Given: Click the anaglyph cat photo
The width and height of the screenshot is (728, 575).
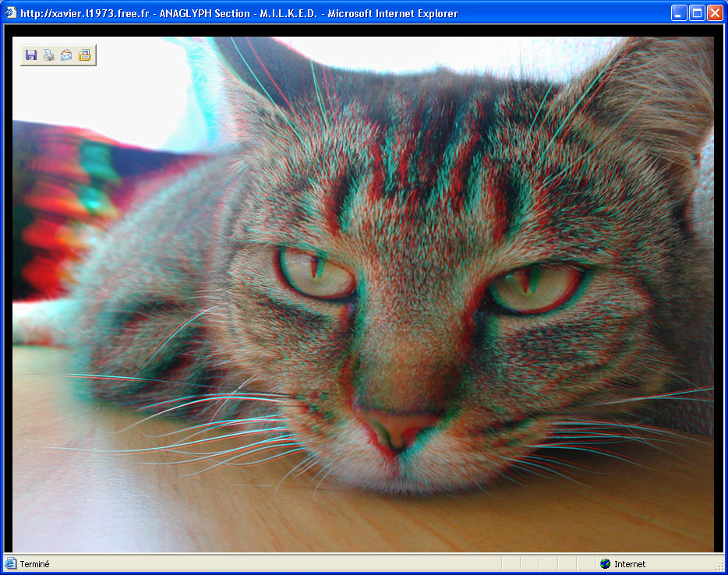Looking at the screenshot, I should tap(363, 295).
